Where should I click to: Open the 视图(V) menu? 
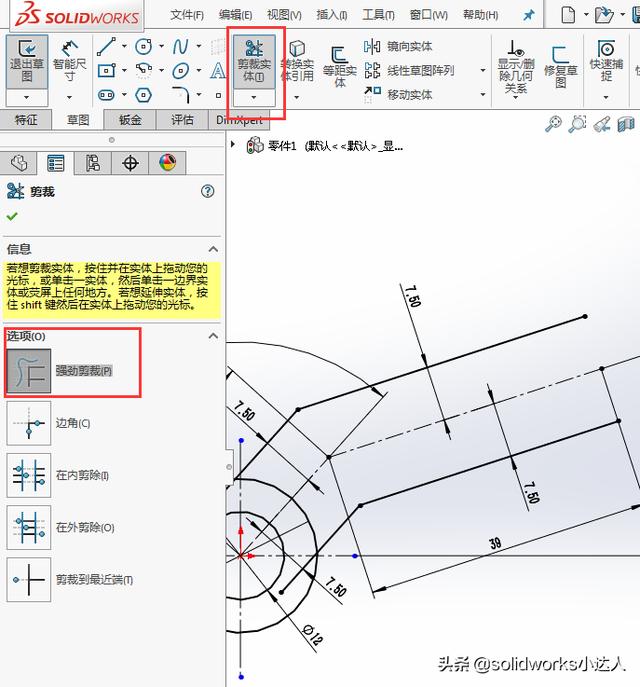coord(284,15)
